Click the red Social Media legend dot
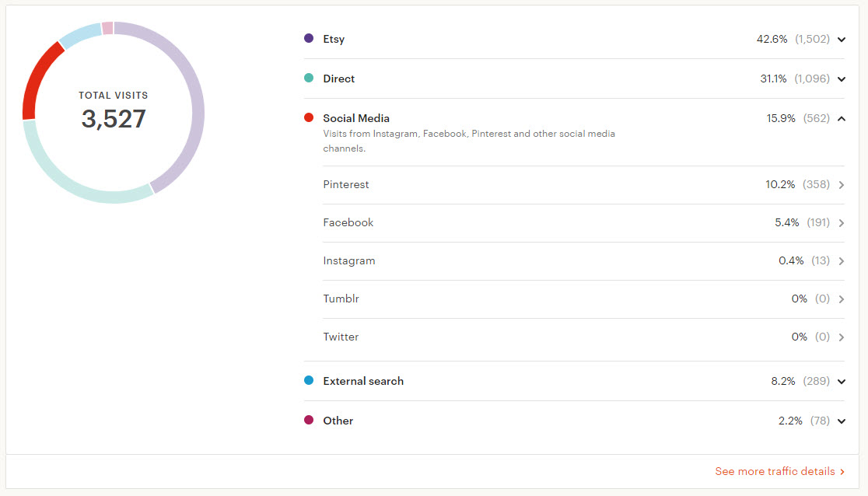This screenshot has width=868, height=496. 309,117
